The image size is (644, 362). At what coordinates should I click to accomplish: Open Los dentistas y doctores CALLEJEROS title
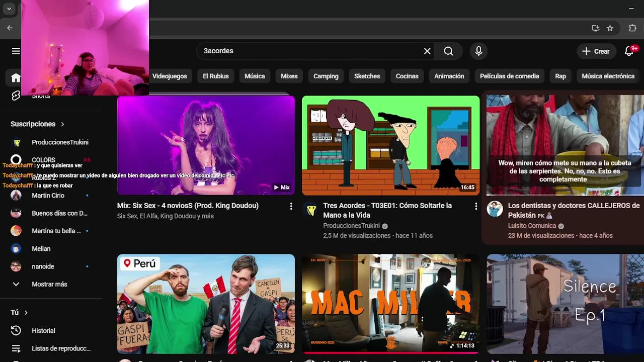574,210
